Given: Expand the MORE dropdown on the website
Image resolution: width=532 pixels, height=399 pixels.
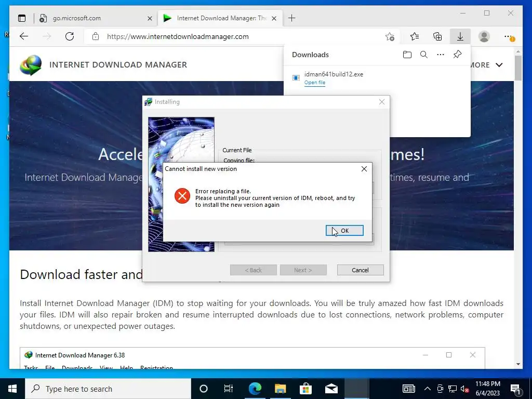Looking at the screenshot, I should (486, 65).
